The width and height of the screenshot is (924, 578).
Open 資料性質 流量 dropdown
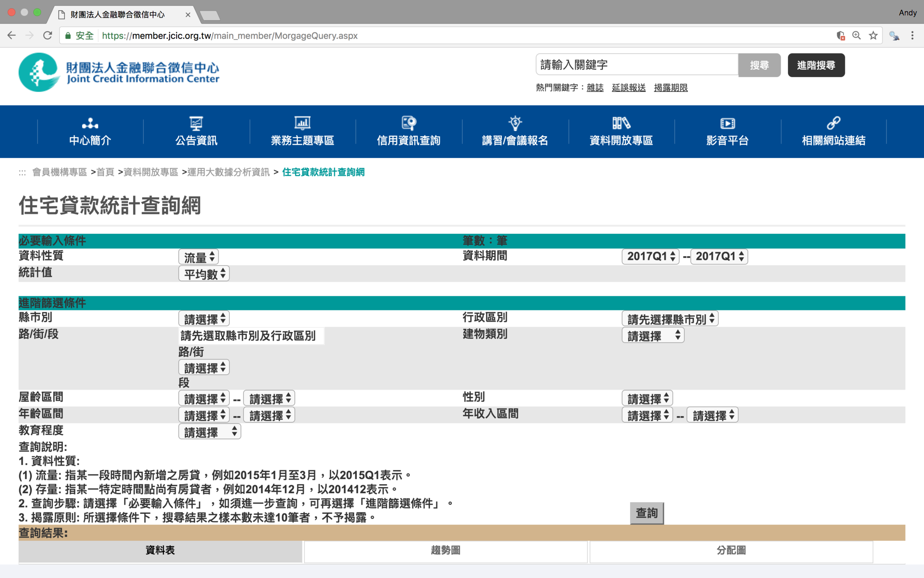click(198, 257)
